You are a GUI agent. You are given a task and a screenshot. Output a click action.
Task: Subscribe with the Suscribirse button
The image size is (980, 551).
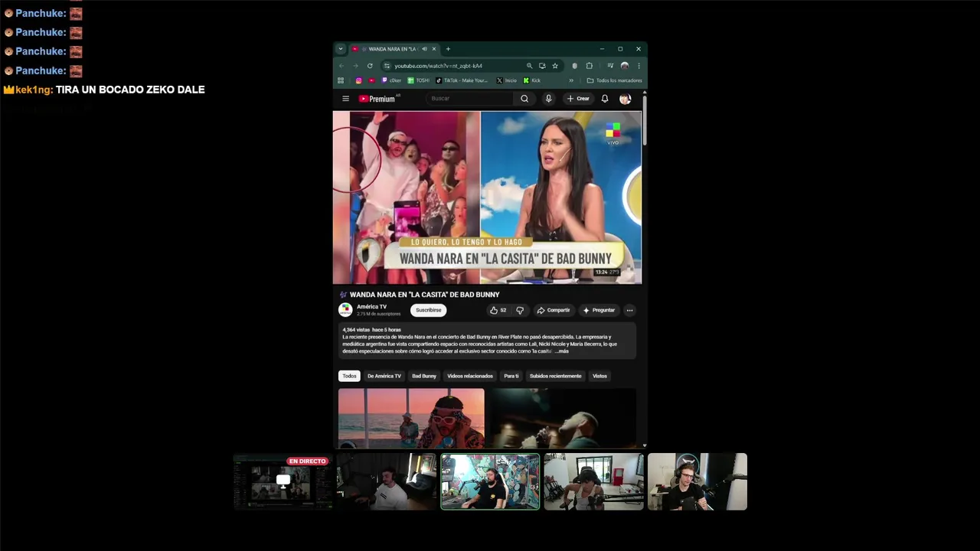pos(428,310)
